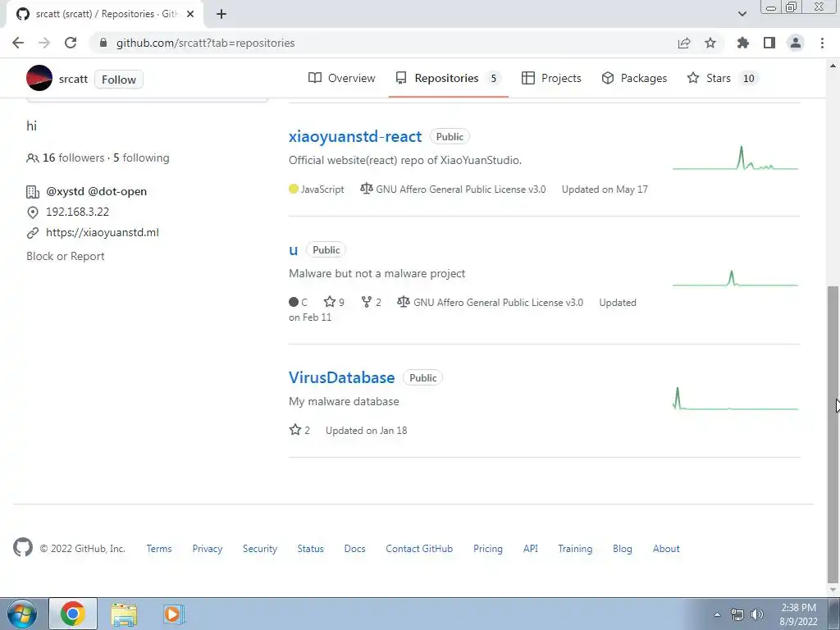Click the padlock site info icon
840x630 pixels.
tap(103, 43)
